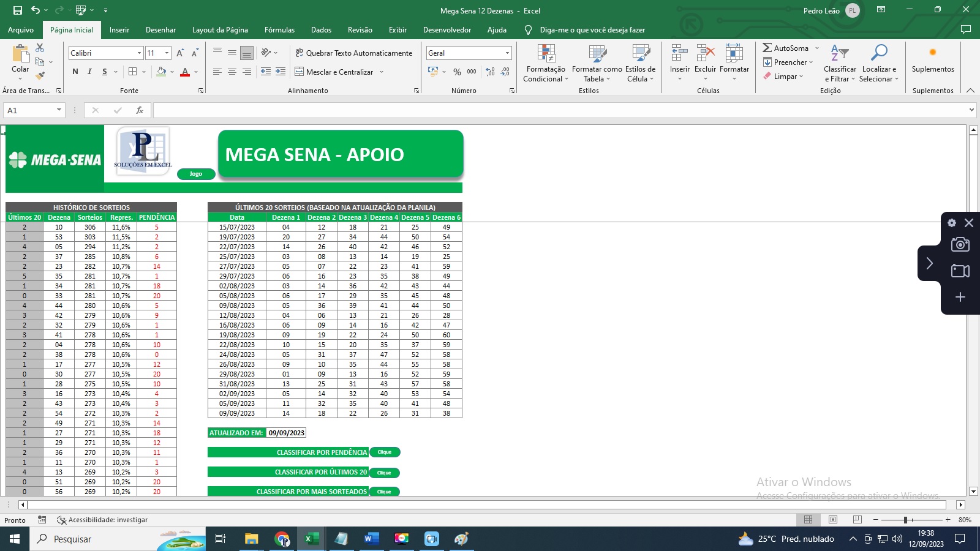Image resolution: width=980 pixels, height=551 pixels.
Task: Click the Jogo button on the sheet
Action: (x=196, y=174)
